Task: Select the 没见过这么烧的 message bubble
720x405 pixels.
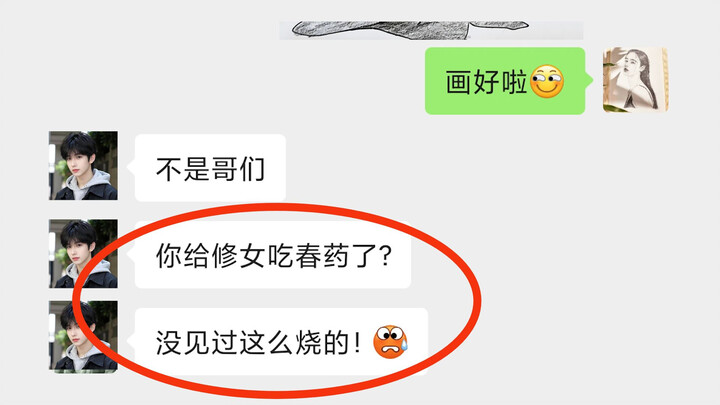Action: click(x=281, y=342)
